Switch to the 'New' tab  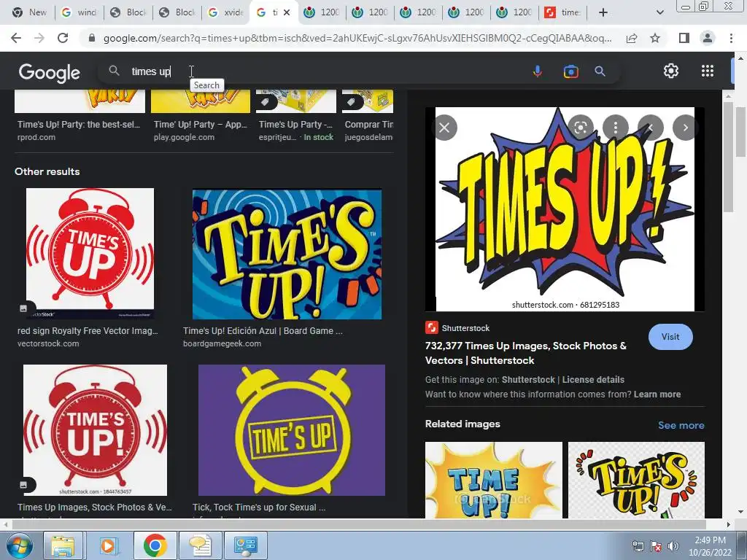click(29, 12)
